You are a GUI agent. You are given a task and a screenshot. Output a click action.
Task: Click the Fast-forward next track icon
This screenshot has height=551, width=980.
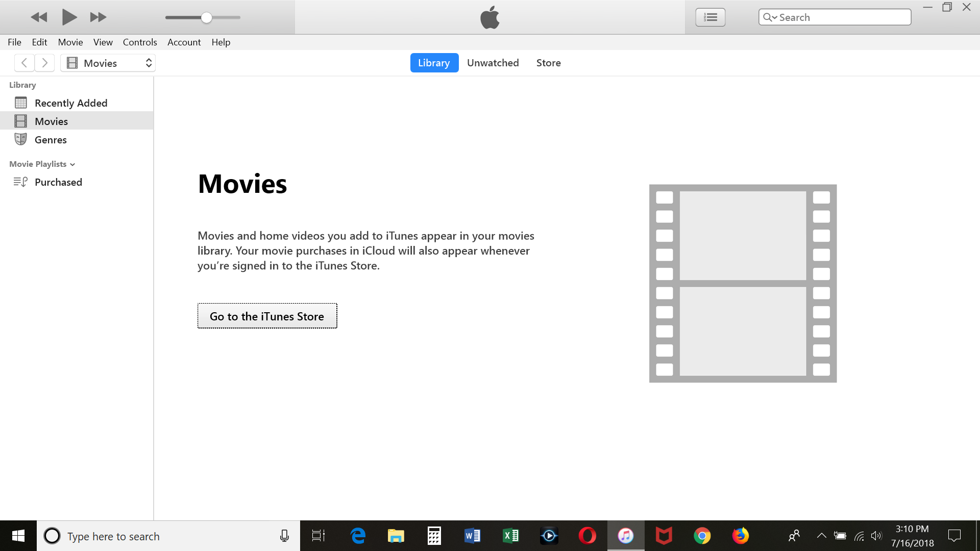point(98,17)
